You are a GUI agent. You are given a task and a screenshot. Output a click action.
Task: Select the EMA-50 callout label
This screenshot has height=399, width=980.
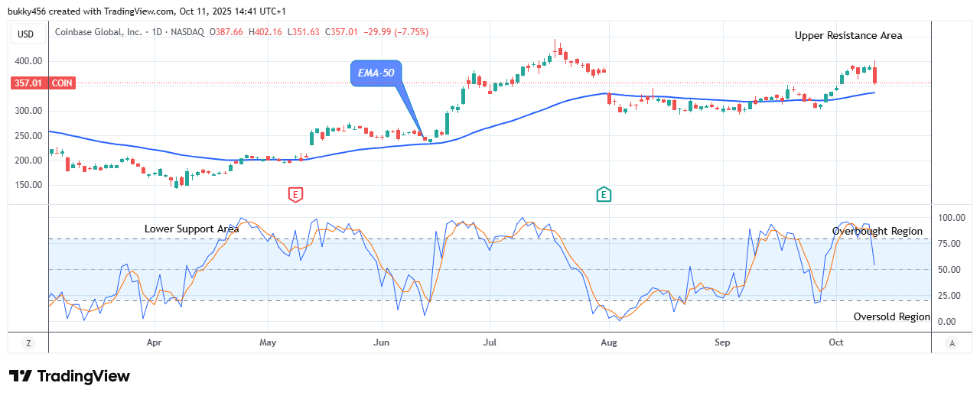376,73
